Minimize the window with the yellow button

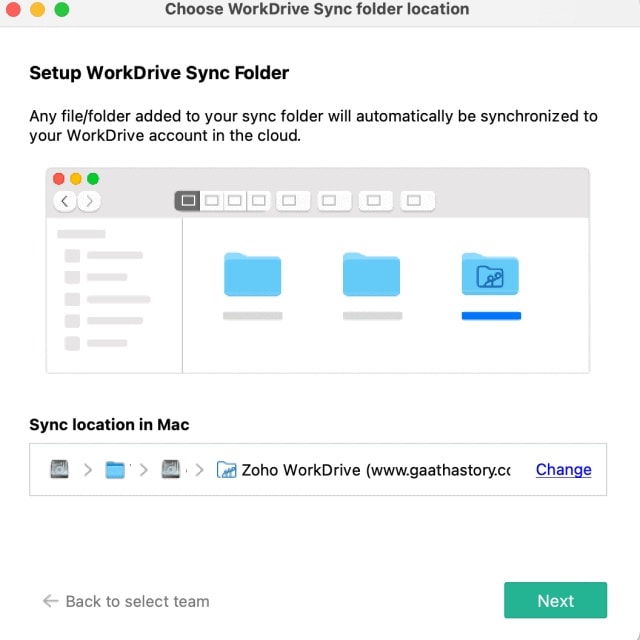pos(38,9)
